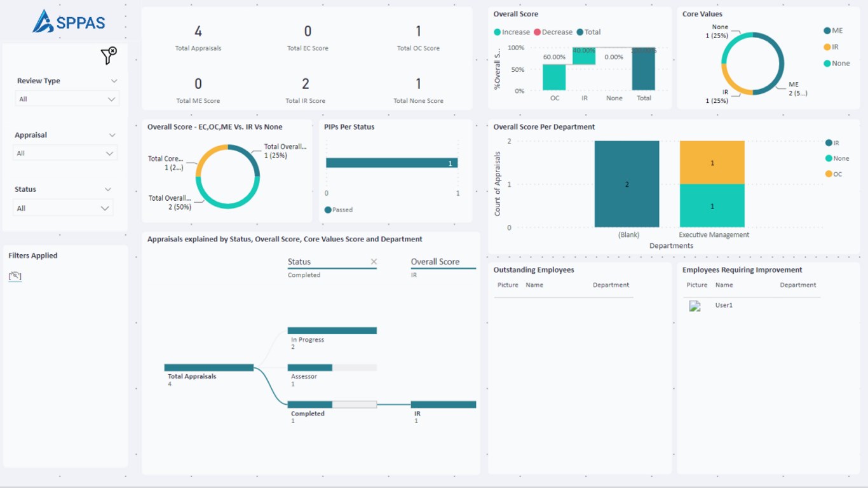
Task: Collapse the Appraisal slicer chevron
Action: [112, 135]
